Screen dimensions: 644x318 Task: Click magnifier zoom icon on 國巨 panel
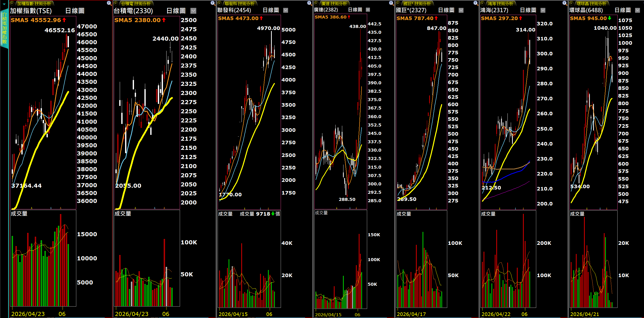click(x=475, y=3)
